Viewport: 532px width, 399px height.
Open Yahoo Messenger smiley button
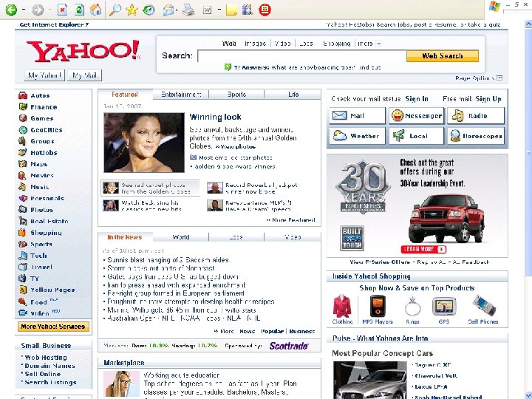point(417,116)
